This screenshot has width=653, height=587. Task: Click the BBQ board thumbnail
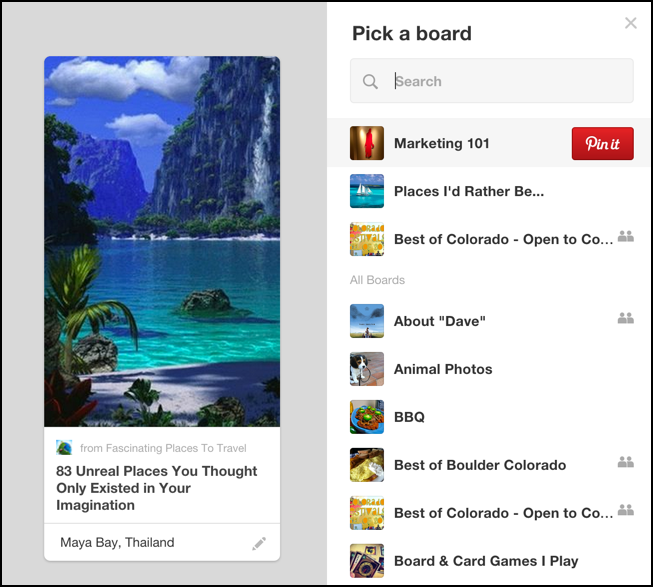[x=366, y=417]
